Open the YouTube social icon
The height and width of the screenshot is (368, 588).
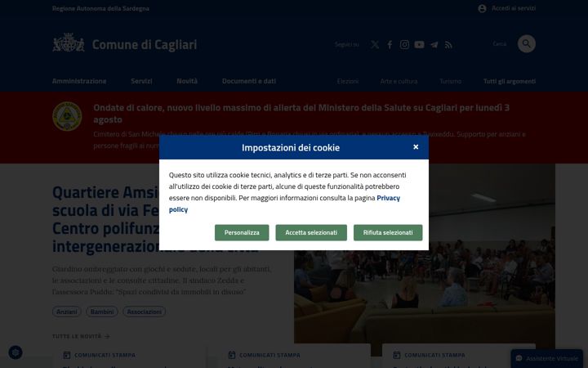click(x=419, y=45)
